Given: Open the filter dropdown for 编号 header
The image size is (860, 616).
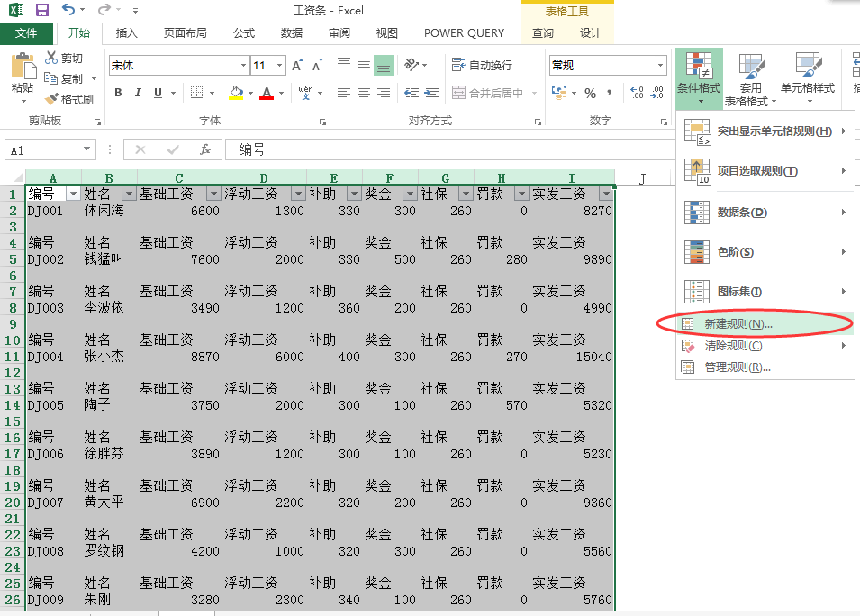Looking at the screenshot, I should tap(73, 194).
